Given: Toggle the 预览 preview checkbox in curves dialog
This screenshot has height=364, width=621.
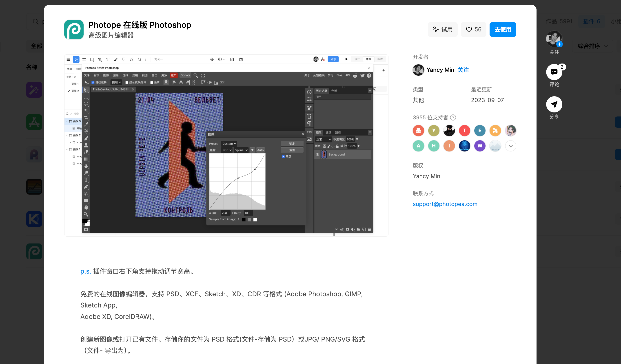Looking at the screenshot, I should [283, 157].
